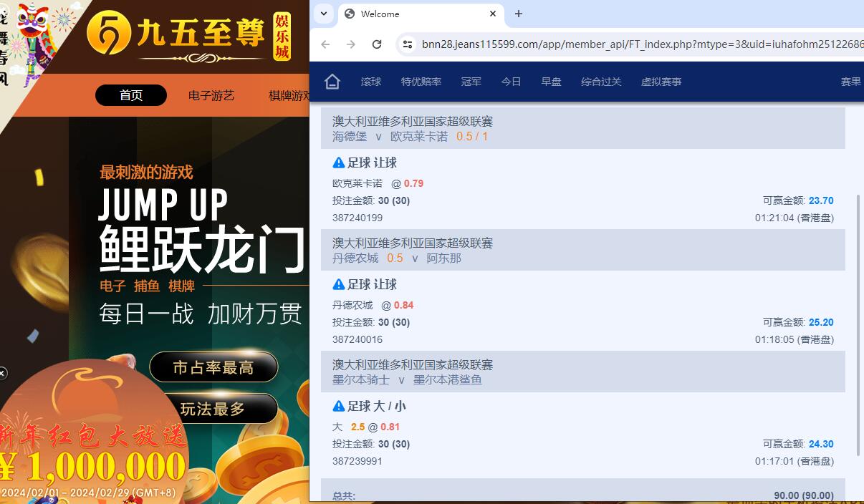This screenshot has height=504, width=864.
Task: Open the 赛果 menu item
Action: [x=851, y=82]
